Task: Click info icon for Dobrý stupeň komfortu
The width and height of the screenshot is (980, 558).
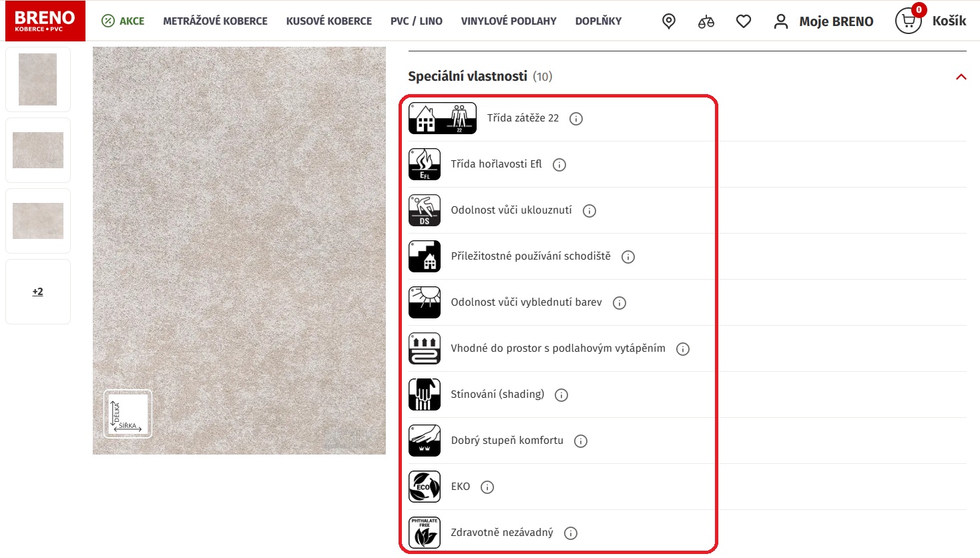Action: point(581,441)
